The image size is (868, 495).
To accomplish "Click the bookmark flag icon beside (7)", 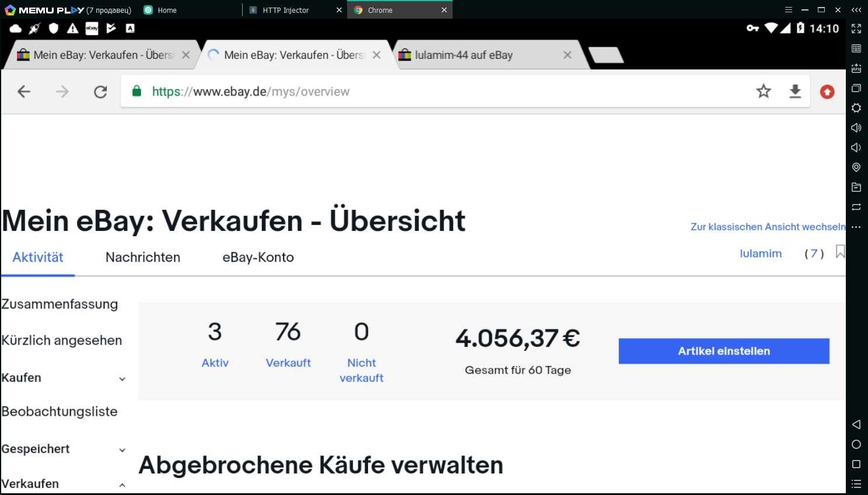I will [840, 252].
